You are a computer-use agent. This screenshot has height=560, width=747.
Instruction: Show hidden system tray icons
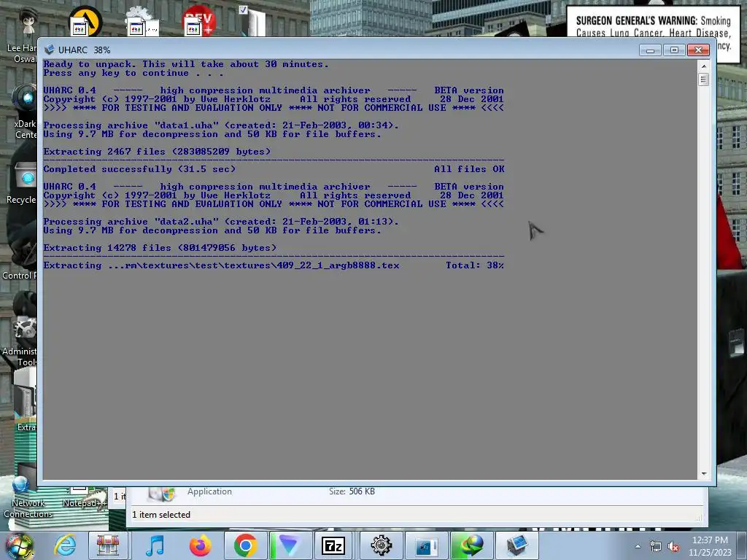click(x=638, y=546)
